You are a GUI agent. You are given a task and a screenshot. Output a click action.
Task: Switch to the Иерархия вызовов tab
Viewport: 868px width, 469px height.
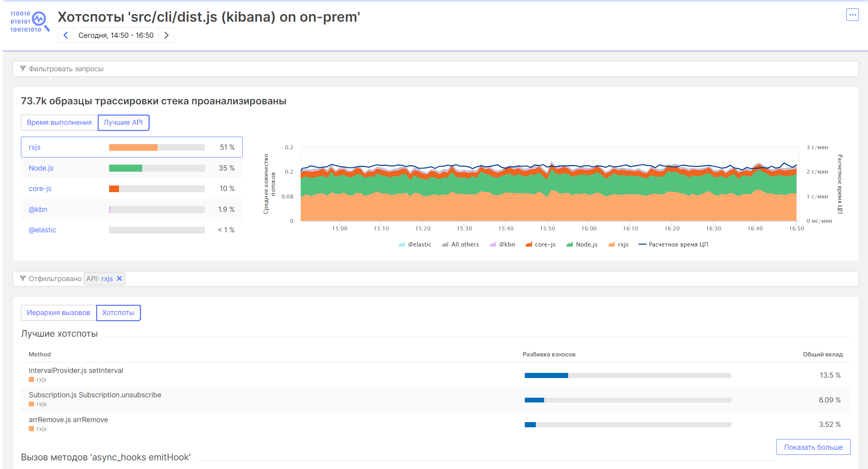(58, 313)
